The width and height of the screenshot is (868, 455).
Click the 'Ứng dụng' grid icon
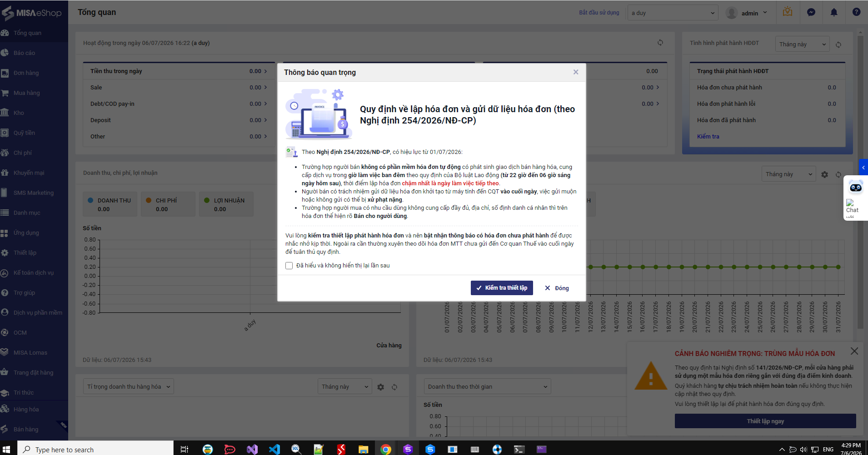[x=5, y=232]
